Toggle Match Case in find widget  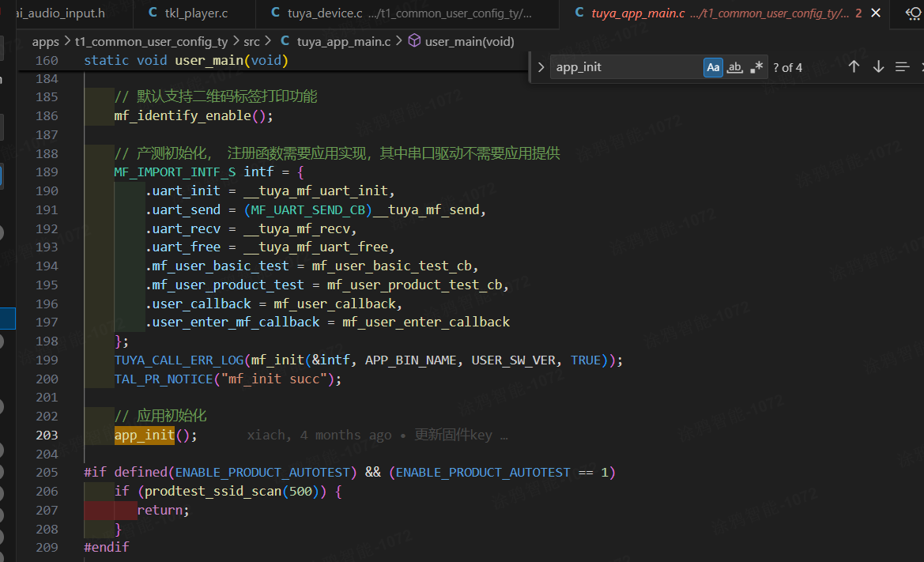click(x=713, y=67)
